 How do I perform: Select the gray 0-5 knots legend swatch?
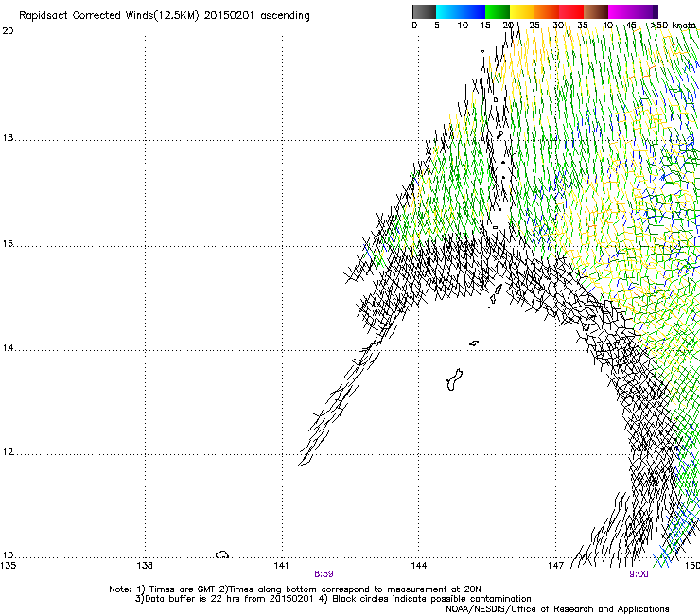click(424, 11)
